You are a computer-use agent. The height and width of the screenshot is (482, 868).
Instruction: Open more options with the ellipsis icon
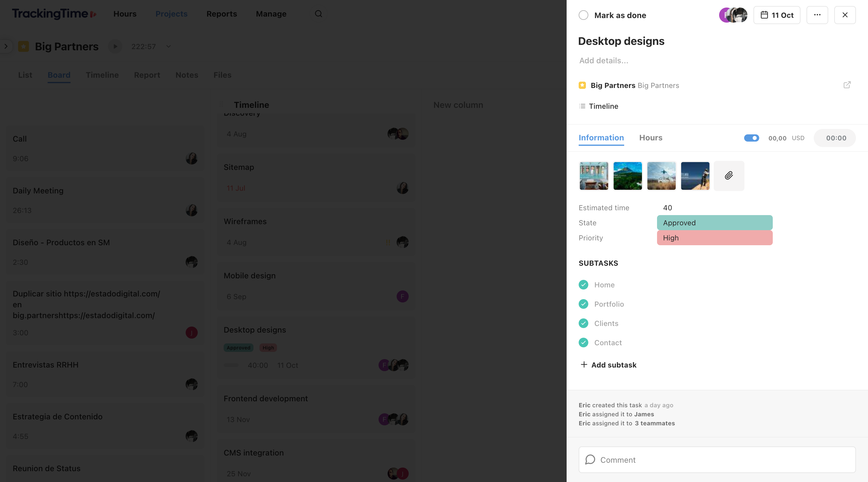(817, 15)
